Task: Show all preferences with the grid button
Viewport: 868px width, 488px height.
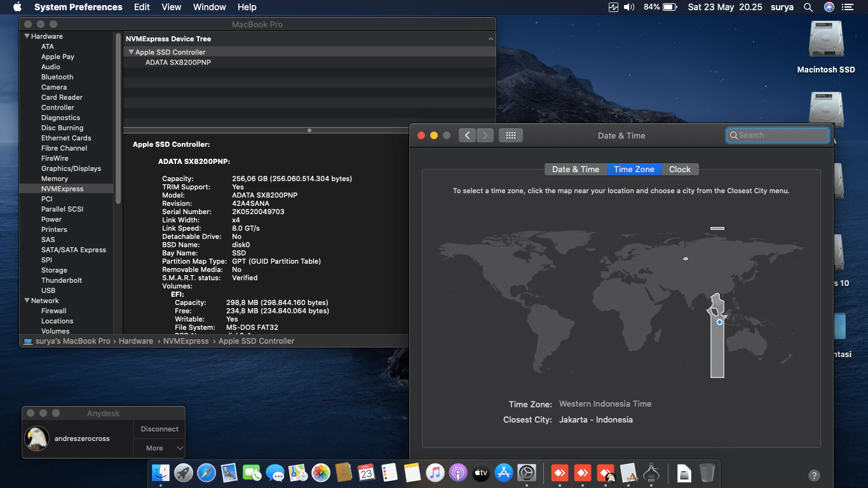Action: click(x=510, y=135)
